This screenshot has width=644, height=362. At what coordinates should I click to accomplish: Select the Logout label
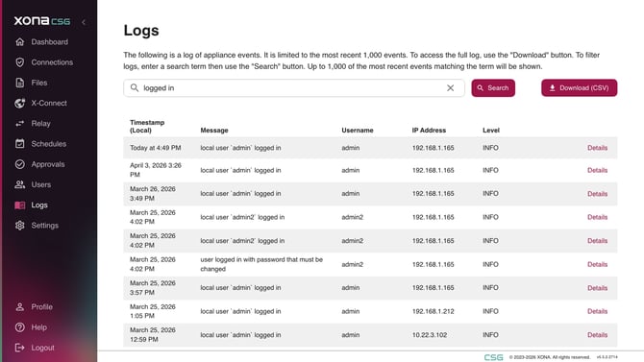click(x=42, y=348)
